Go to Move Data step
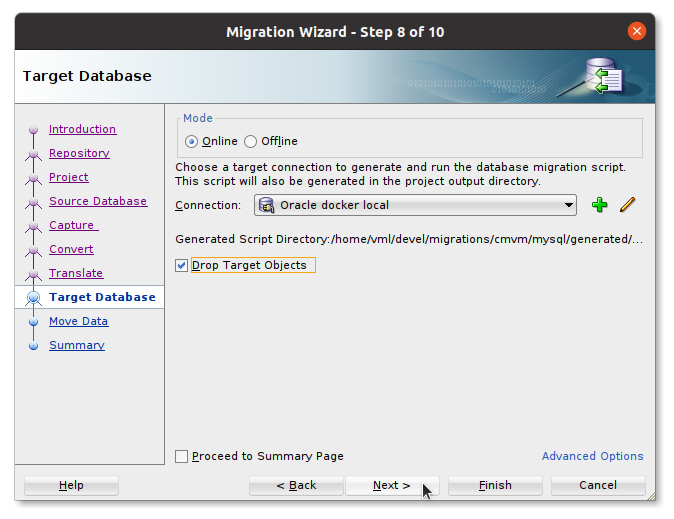 79,321
